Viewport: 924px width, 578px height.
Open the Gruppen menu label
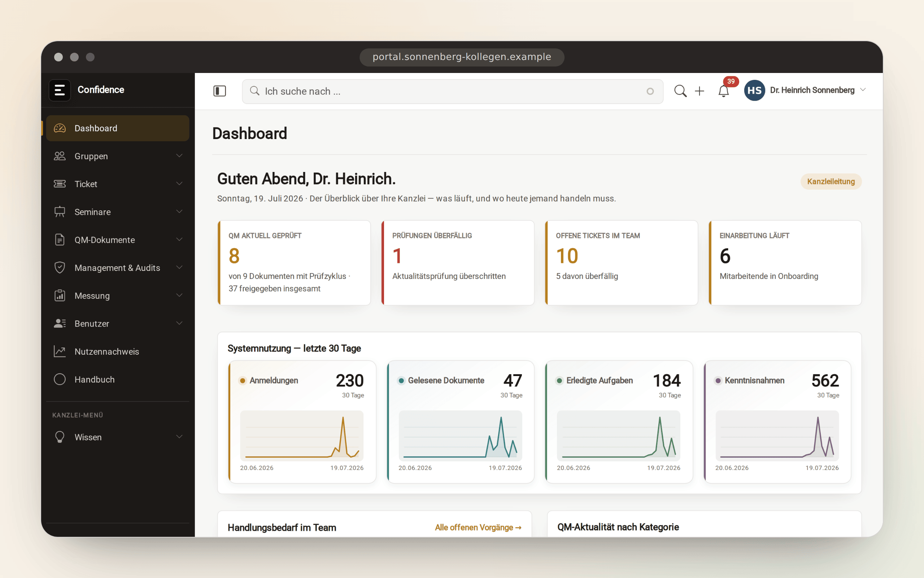91,156
